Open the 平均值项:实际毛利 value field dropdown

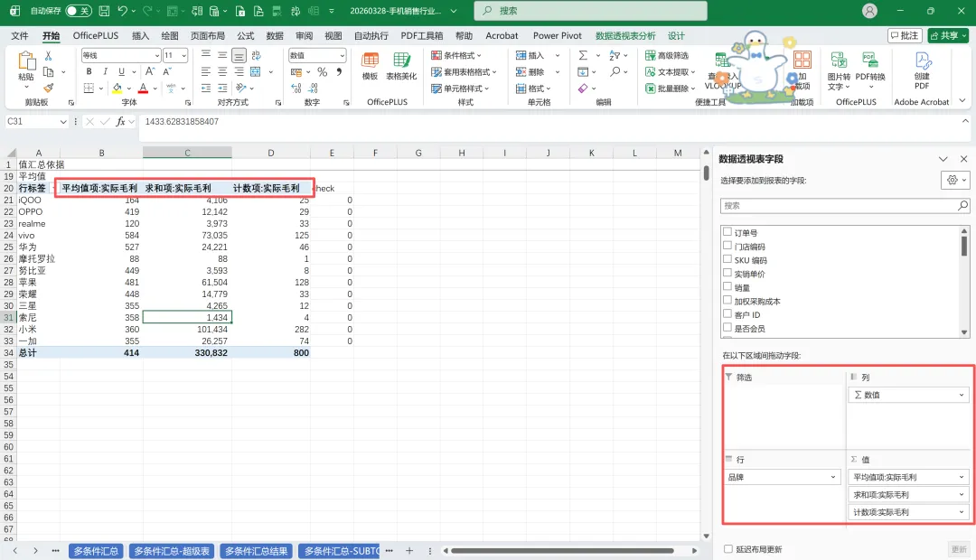[x=961, y=477]
